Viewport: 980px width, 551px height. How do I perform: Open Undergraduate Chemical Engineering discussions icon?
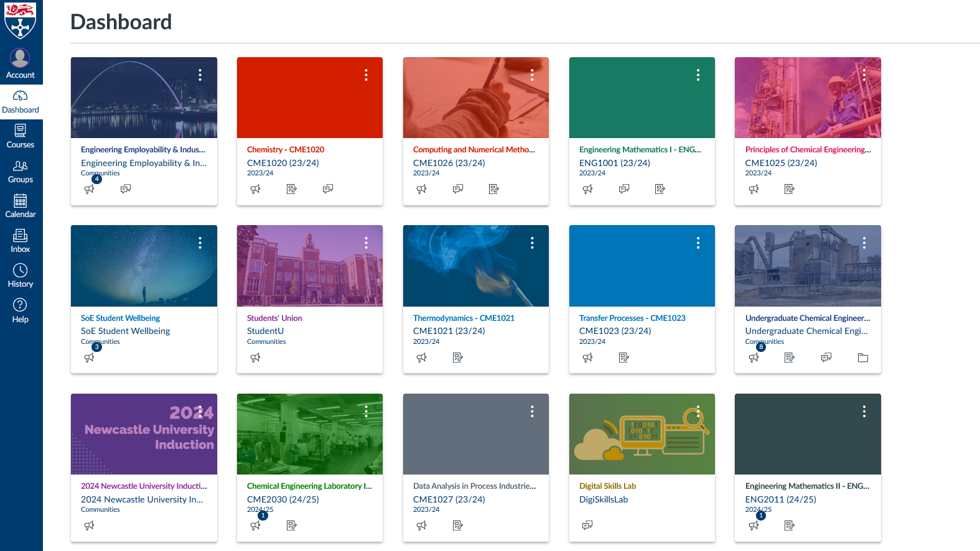(x=826, y=358)
